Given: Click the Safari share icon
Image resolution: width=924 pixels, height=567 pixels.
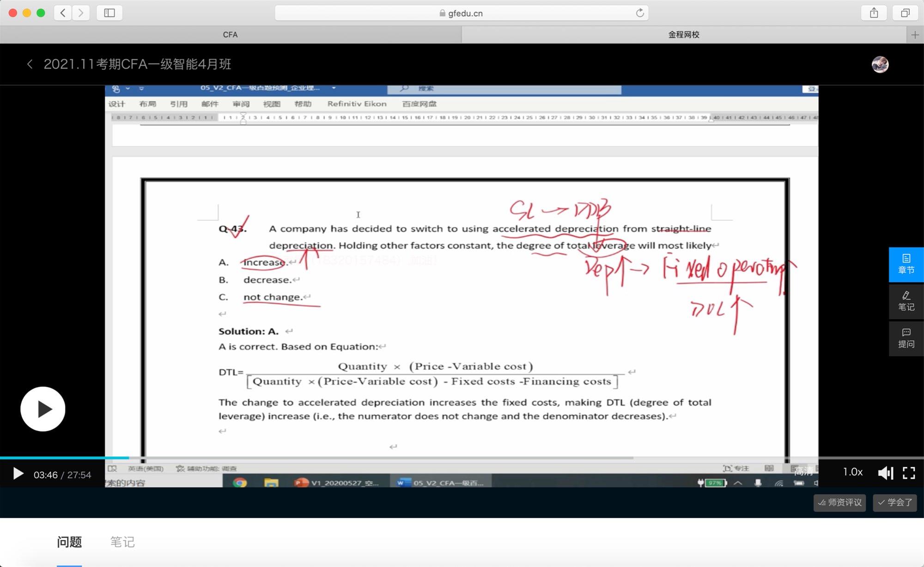Looking at the screenshot, I should 874,13.
